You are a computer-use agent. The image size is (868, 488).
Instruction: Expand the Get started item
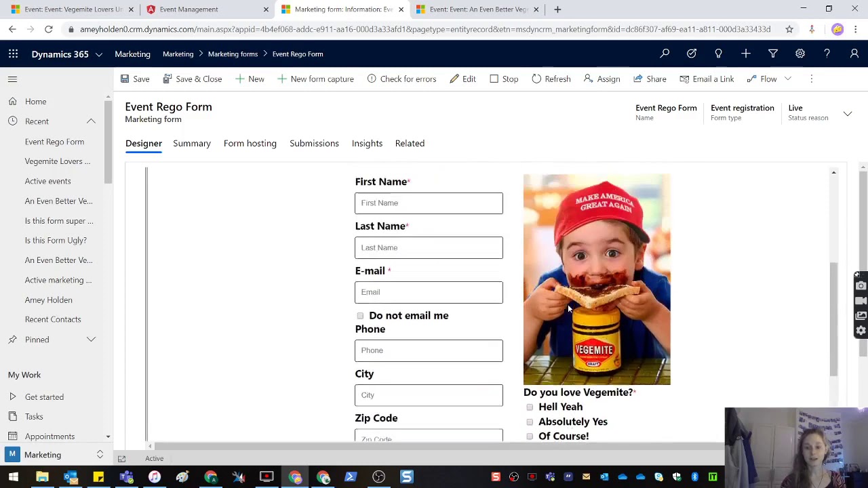(12, 397)
